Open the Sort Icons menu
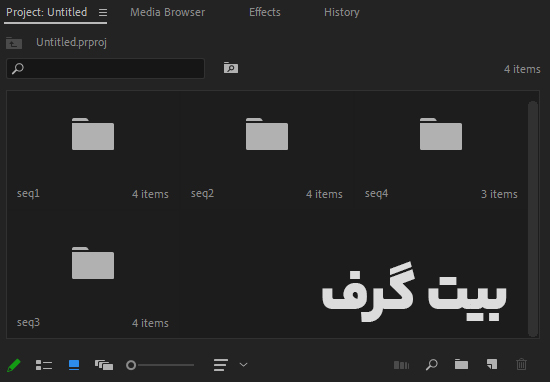550x382 pixels. [221, 365]
